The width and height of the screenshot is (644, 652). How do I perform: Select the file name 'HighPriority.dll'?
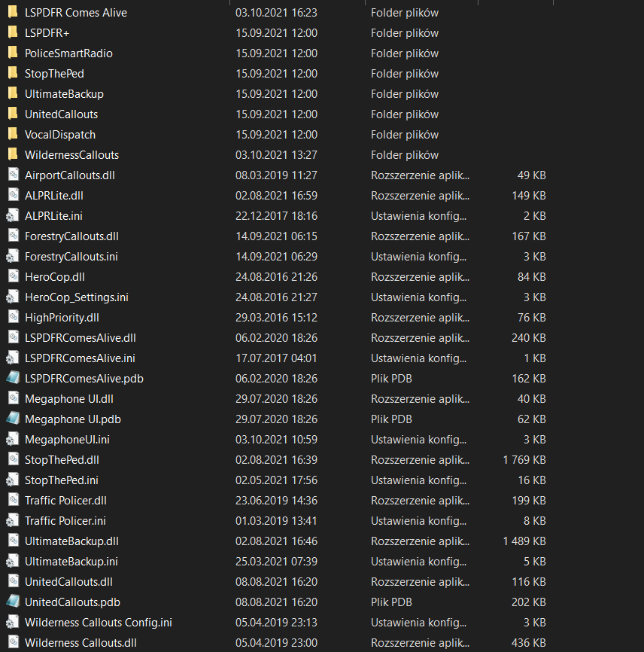coord(62,318)
